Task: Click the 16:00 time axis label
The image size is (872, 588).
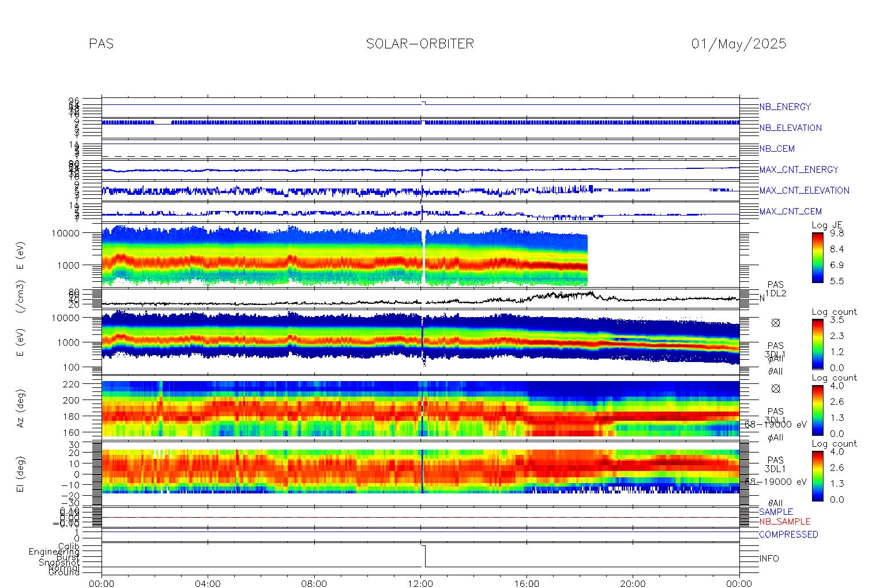Action: (527, 583)
